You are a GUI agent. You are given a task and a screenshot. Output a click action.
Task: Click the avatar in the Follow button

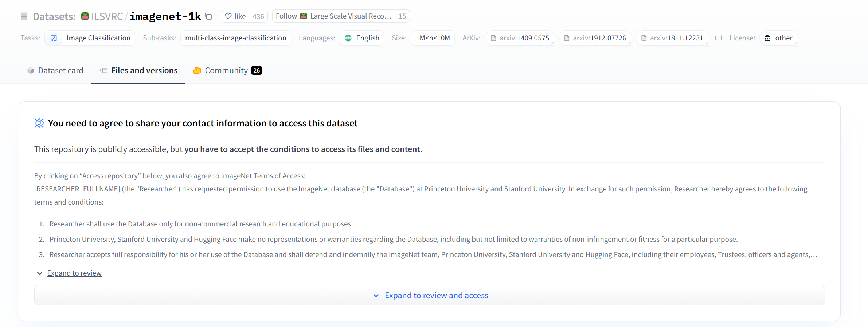pyautogui.click(x=304, y=16)
